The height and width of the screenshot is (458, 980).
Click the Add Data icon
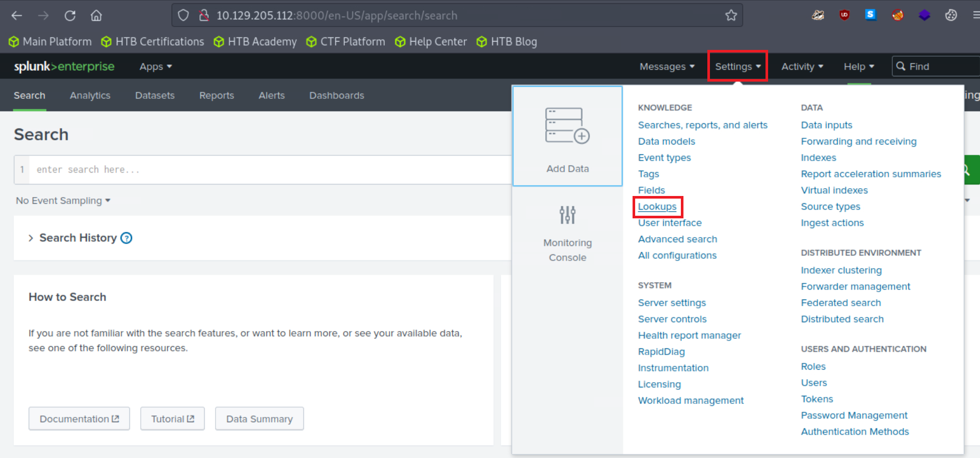tap(567, 126)
